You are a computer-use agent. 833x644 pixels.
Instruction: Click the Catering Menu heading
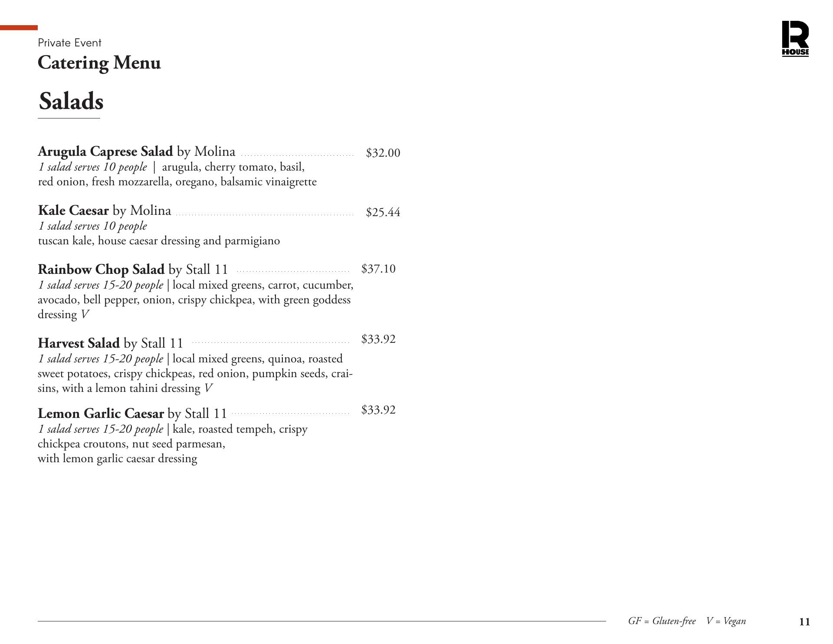tap(99, 63)
